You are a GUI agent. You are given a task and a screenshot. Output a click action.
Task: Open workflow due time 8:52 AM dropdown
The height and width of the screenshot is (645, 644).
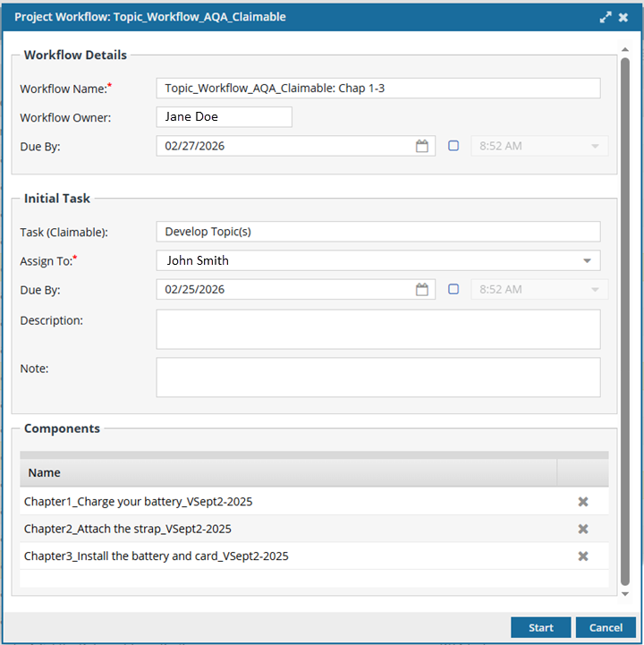pyautogui.click(x=595, y=147)
